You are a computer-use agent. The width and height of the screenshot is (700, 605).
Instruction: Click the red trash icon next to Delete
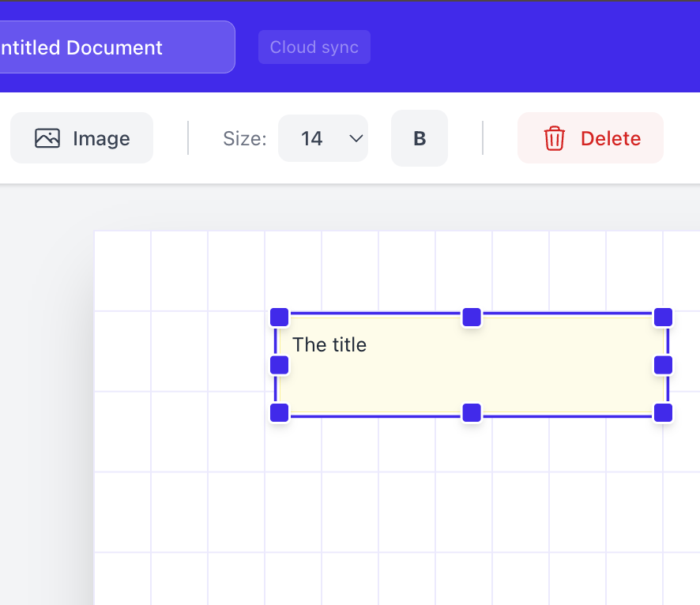pyautogui.click(x=554, y=138)
